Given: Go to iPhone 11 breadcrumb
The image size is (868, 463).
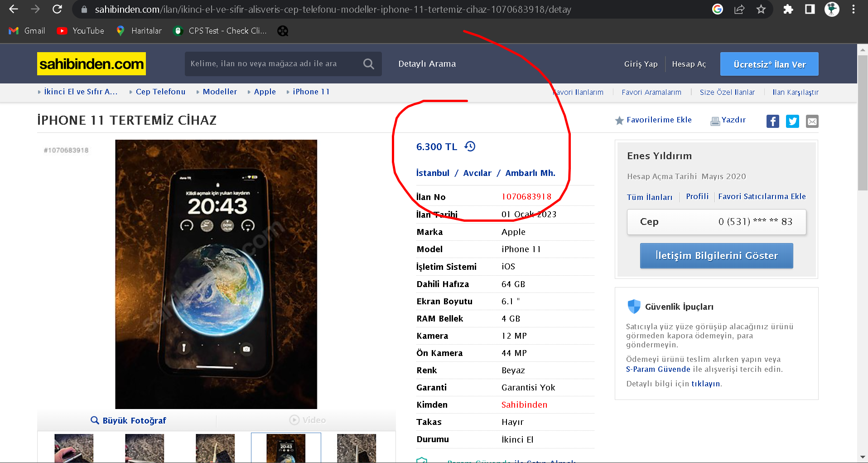Looking at the screenshot, I should pos(311,92).
